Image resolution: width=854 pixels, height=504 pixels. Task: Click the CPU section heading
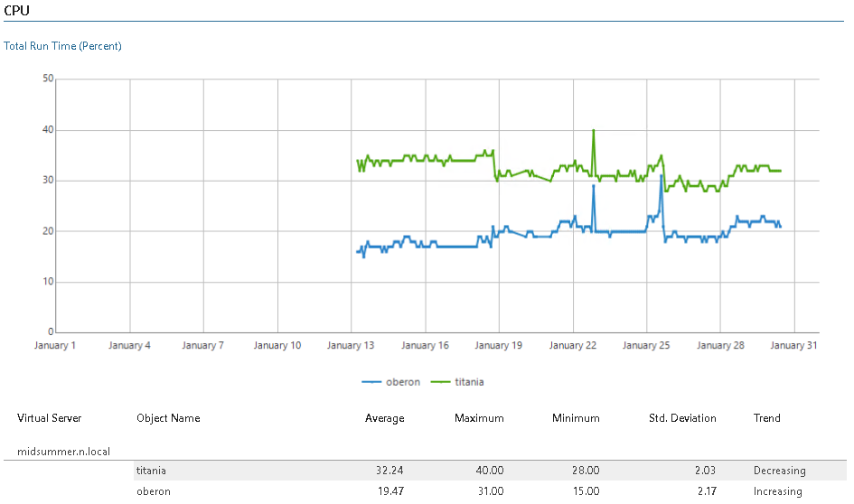point(16,10)
